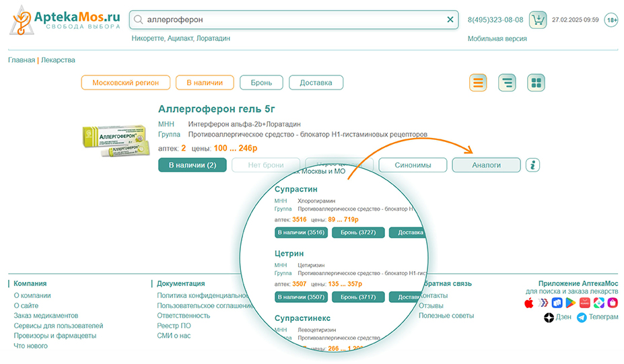The image size is (624, 364).
Task: Open Google Play app icon
Action: coord(570,303)
